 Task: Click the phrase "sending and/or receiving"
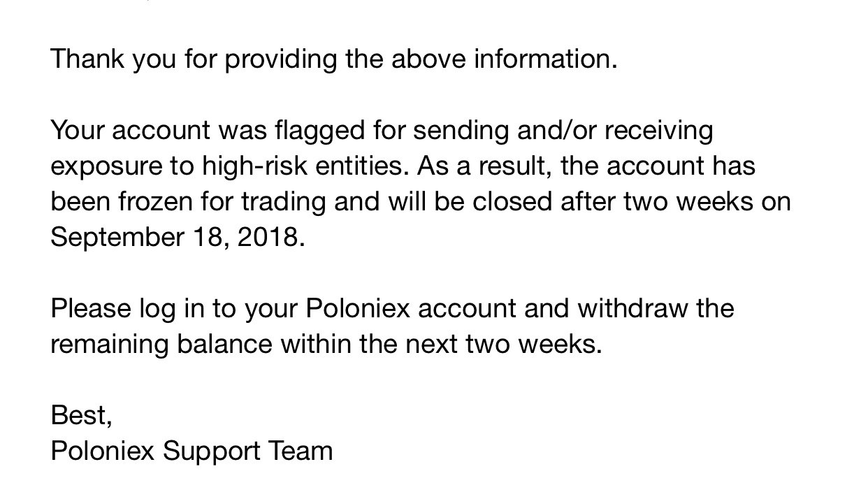coord(563,131)
